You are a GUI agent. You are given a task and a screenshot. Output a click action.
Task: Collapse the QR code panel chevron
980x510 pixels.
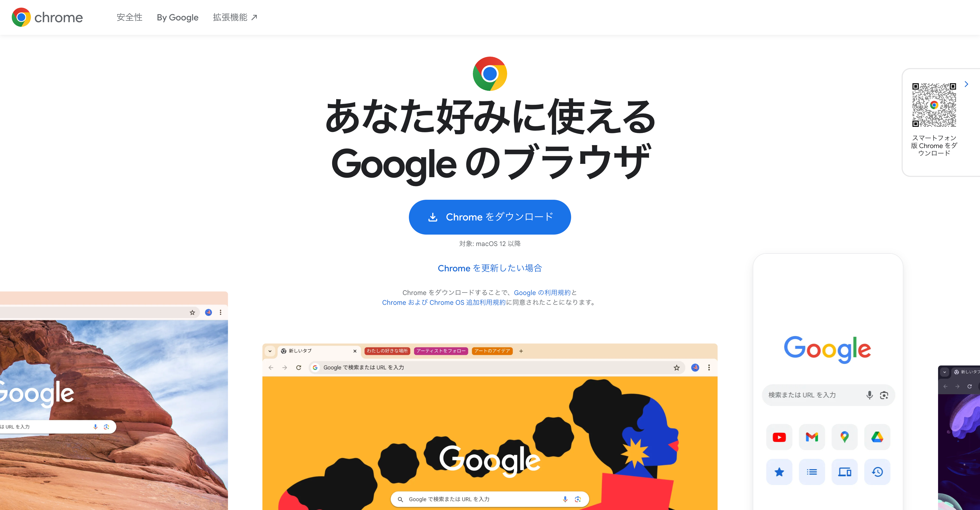pos(966,84)
